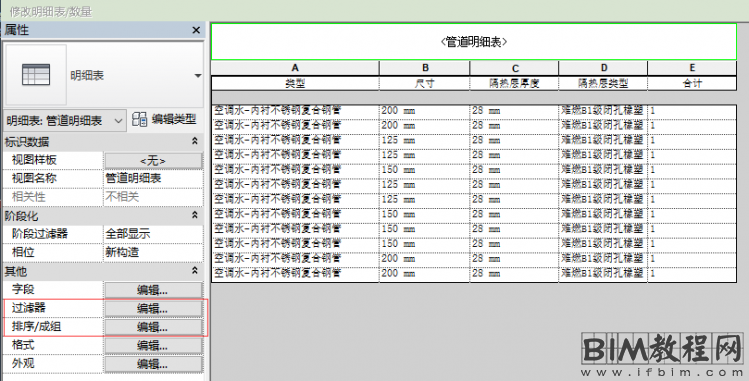The width and height of the screenshot is (749, 381).
Task: Select column D header
Action: point(603,68)
